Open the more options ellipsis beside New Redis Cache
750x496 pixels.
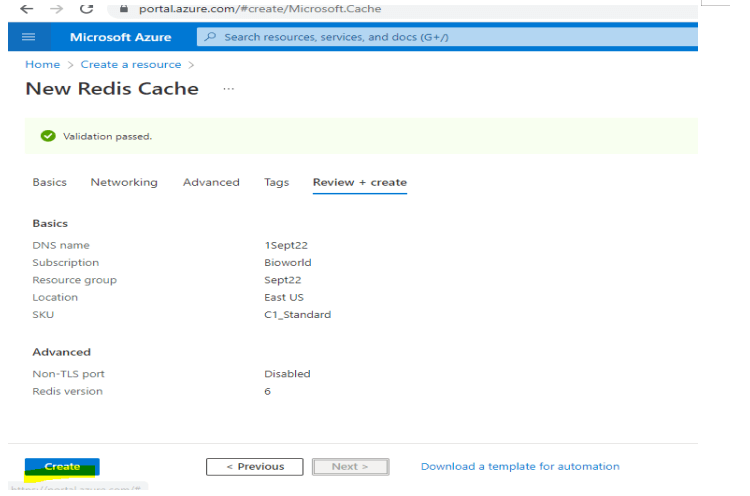[x=229, y=89]
